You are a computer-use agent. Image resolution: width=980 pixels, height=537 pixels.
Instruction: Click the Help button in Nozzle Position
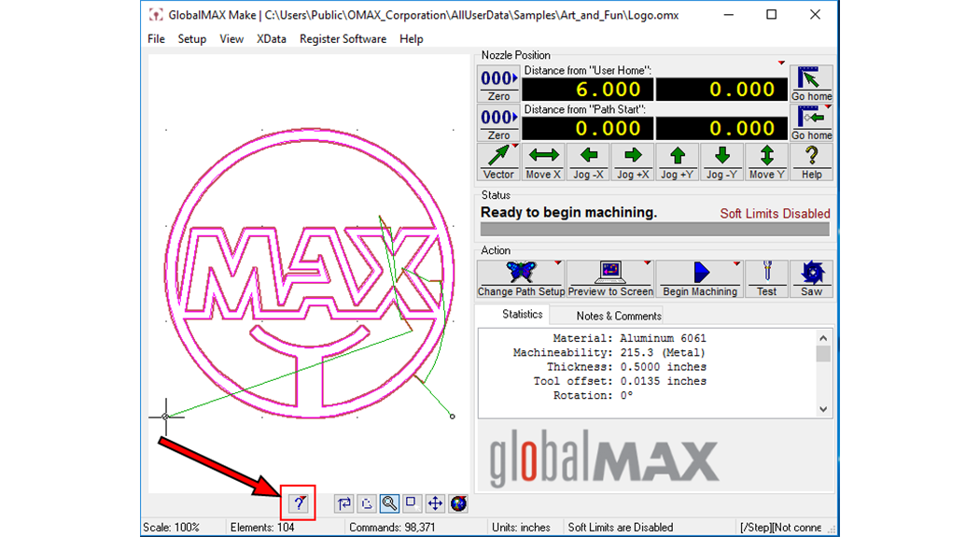811,162
